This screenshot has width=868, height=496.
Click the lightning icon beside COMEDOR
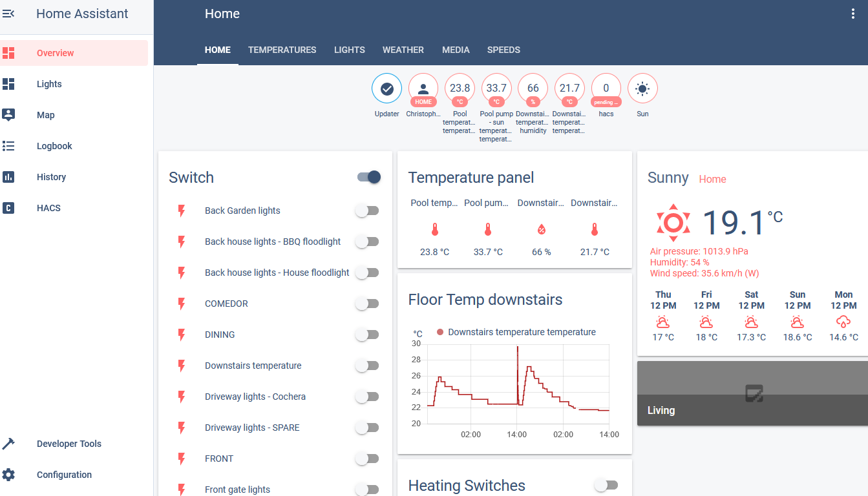point(182,304)
